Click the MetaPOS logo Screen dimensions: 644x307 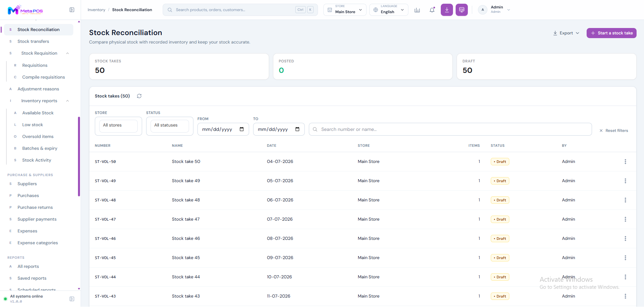pos(25,10)
